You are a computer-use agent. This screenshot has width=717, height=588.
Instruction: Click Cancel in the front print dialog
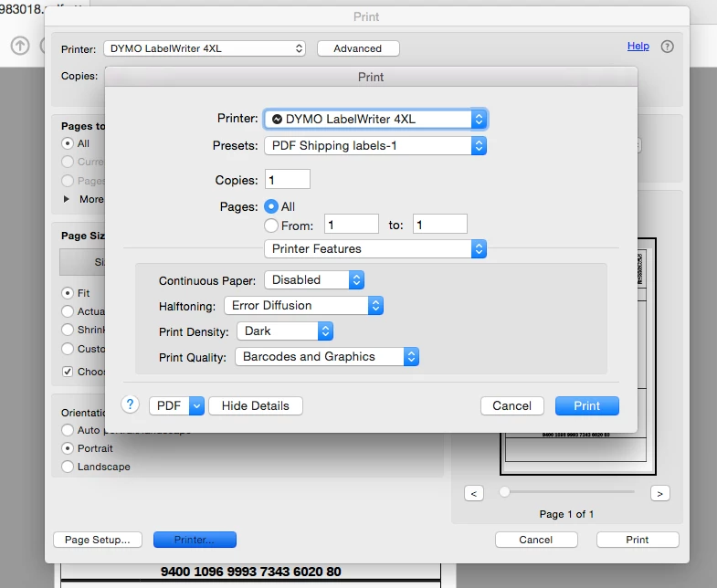click(512, 405)
